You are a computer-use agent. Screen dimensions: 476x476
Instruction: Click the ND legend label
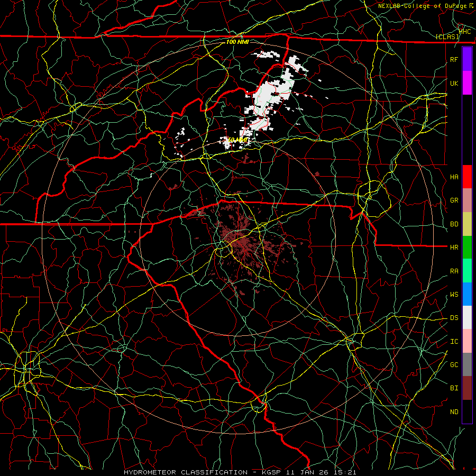454,412
